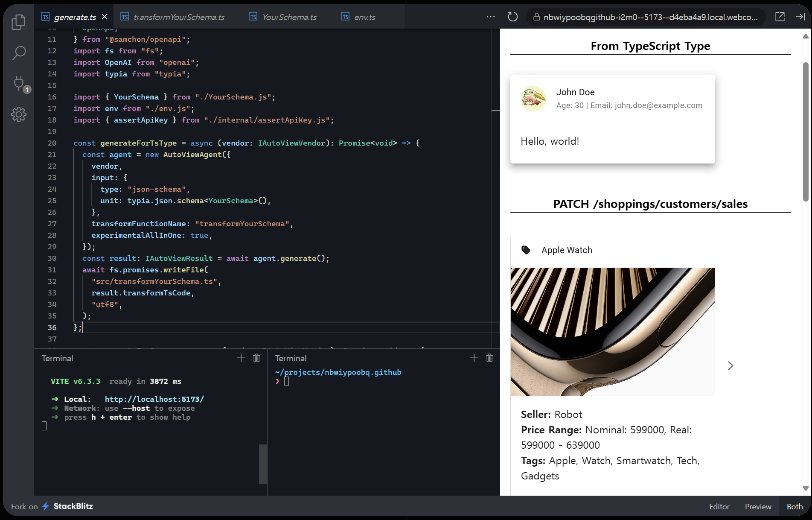Open the Search panel in sidebar
This screenshot has width=812, height=520.
coord(18,53)
